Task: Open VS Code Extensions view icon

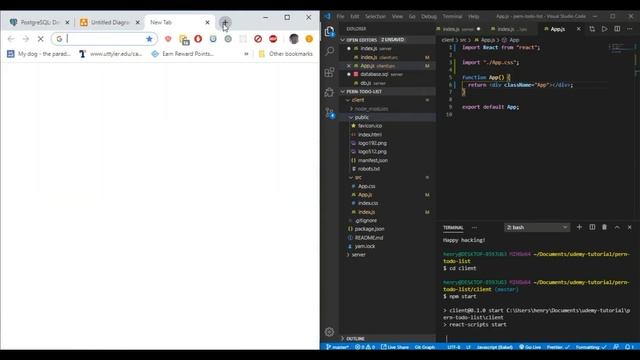Action: [x=329, y=72]
